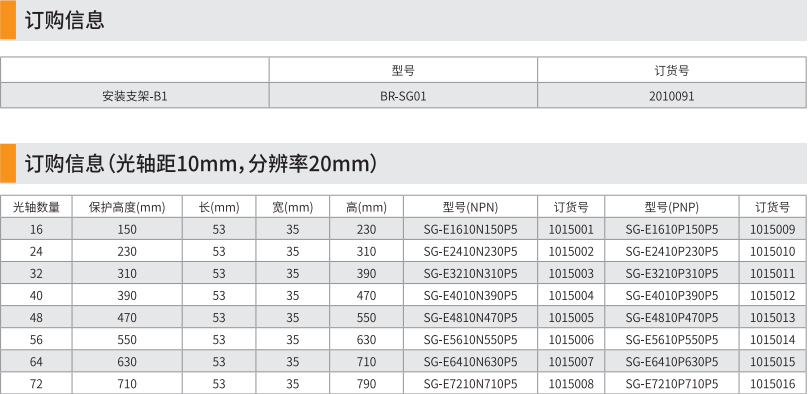Click order number 1015014
This screenshot has height=394, width=808.
point(772,340)
